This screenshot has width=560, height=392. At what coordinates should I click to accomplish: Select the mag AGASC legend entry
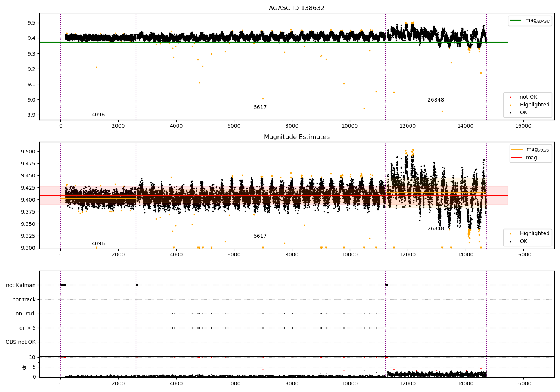point(530,21)
